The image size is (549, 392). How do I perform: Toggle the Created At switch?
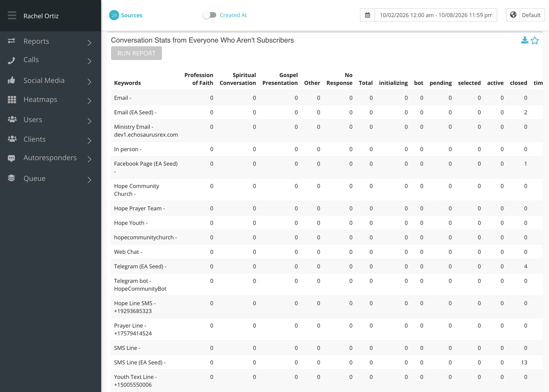click(x=209, y=15)
